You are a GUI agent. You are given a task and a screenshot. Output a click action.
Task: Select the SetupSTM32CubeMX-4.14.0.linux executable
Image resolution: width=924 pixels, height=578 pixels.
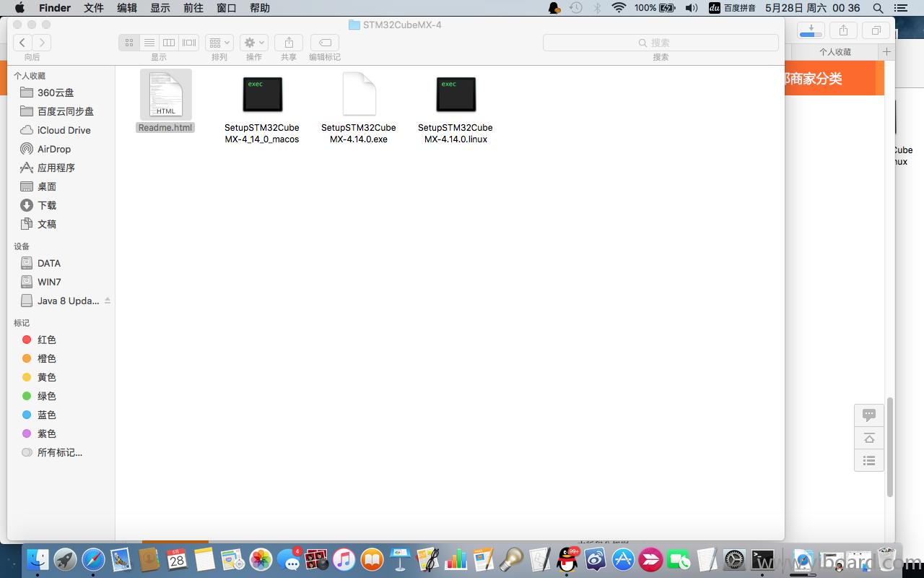[456, 95]
